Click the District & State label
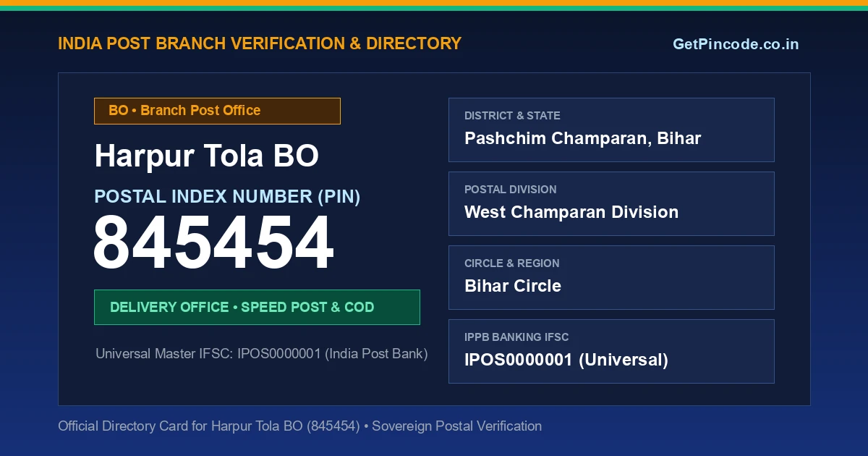Viewport: 868px width, 456px height. click(x=512, y=116)
